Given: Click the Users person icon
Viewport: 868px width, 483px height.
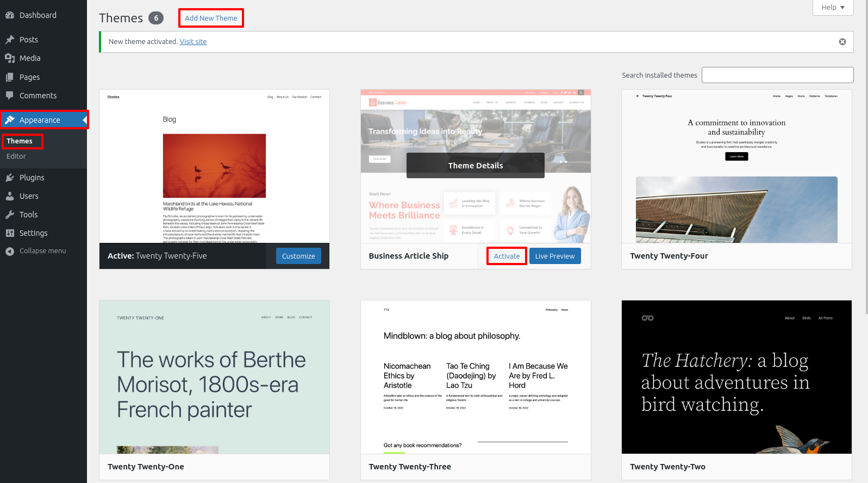Looking at the screenshot, I should coord(10,196).
